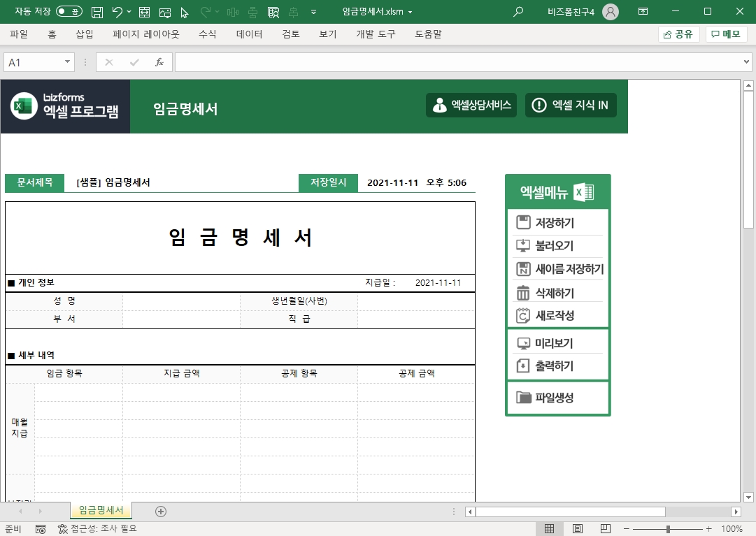Click the Save icon in the quick access toolbar
756x536 pixels.
(x=98, y=12)
